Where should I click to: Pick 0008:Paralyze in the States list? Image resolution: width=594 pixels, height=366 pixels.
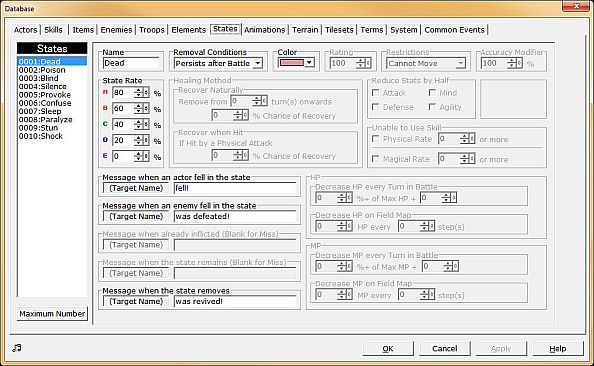(x=52, y=119)
